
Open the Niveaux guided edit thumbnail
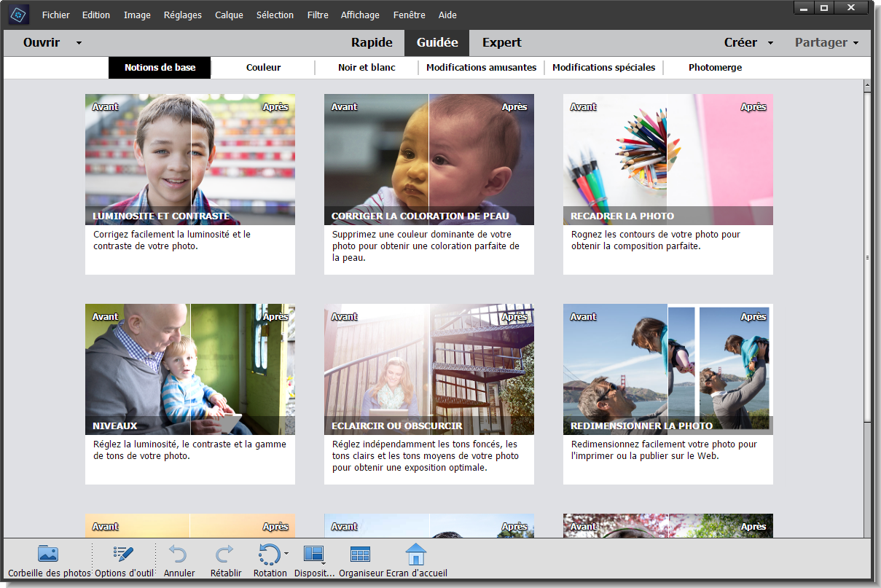pyautogui.click(x=190, y=369)
